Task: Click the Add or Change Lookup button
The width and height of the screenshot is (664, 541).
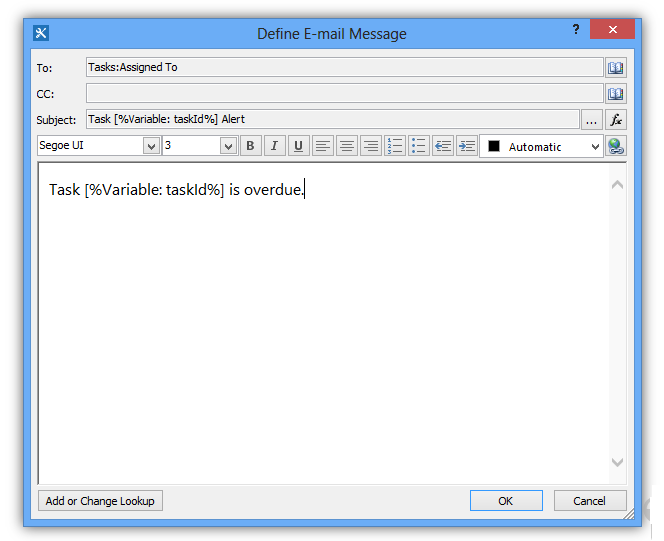Action: coord(100,501)
